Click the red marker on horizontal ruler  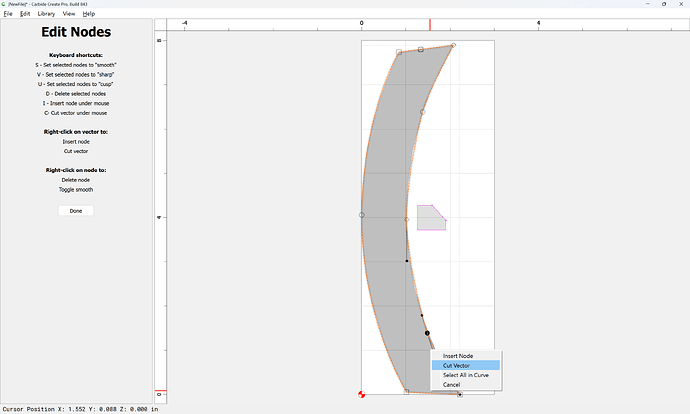pyautogui.click(x=430, y=25)
